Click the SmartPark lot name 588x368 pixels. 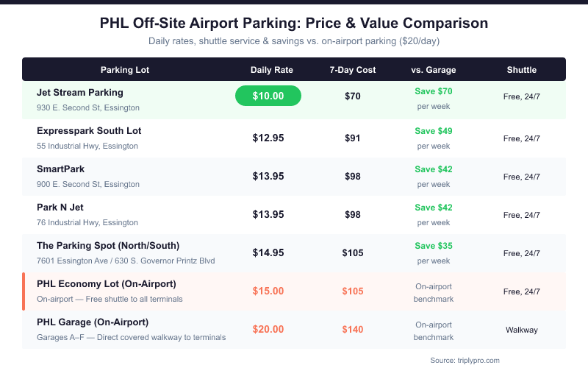tap(60, 169)
